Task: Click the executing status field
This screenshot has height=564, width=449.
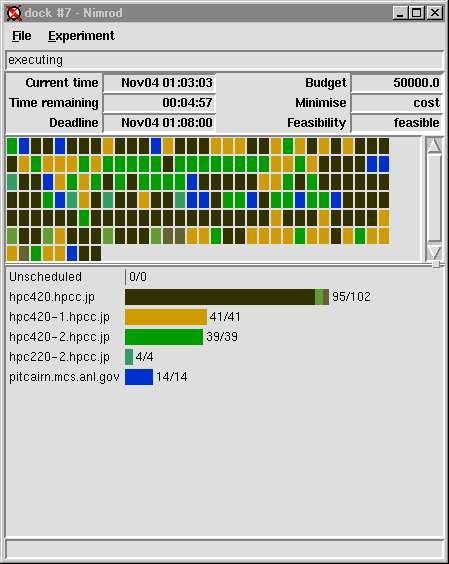Action: point(224,60)
